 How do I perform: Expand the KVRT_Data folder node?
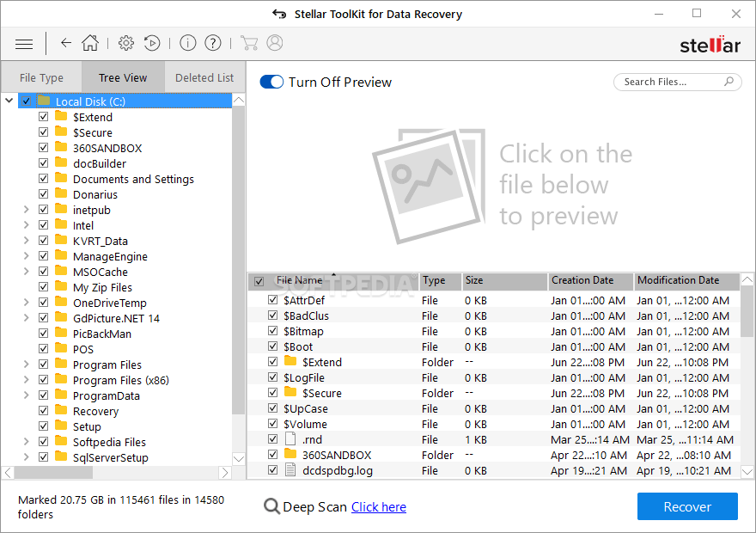pyautogui.click(x=26, y=241)
